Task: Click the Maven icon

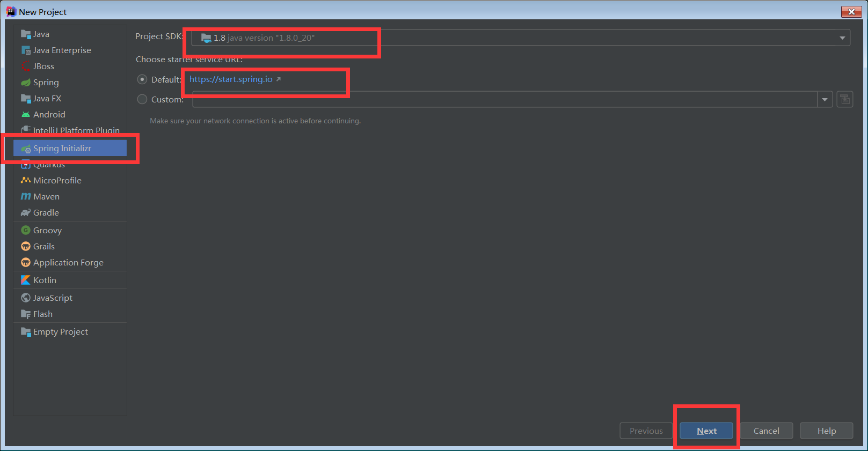Action: tap(26, 197)
